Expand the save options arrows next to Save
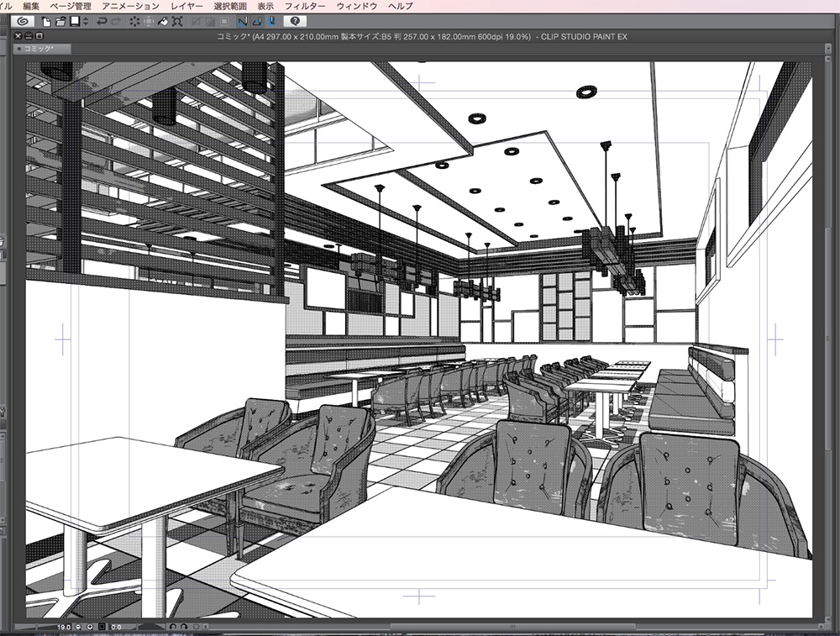The image size is (840, 636). point(86,22)
